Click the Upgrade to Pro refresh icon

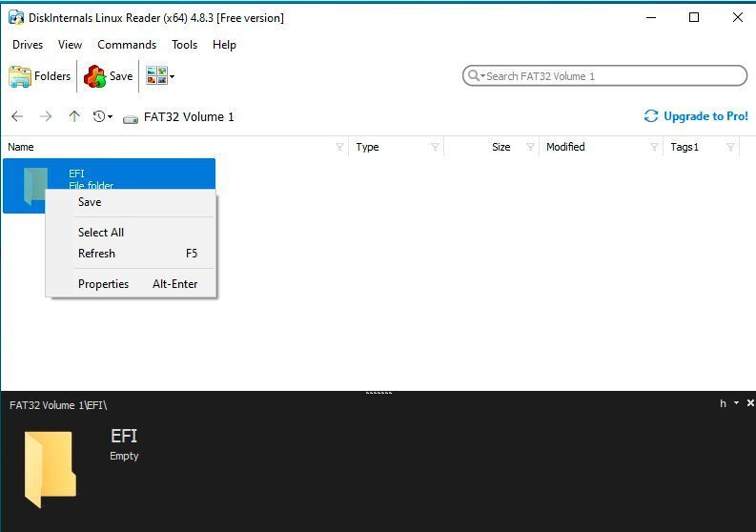point(651,115)
